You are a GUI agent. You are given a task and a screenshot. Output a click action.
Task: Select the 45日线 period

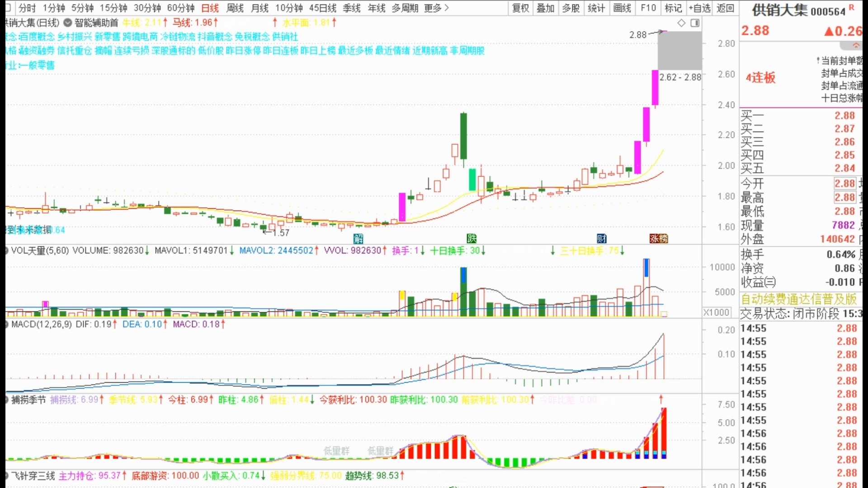point(323,8)
